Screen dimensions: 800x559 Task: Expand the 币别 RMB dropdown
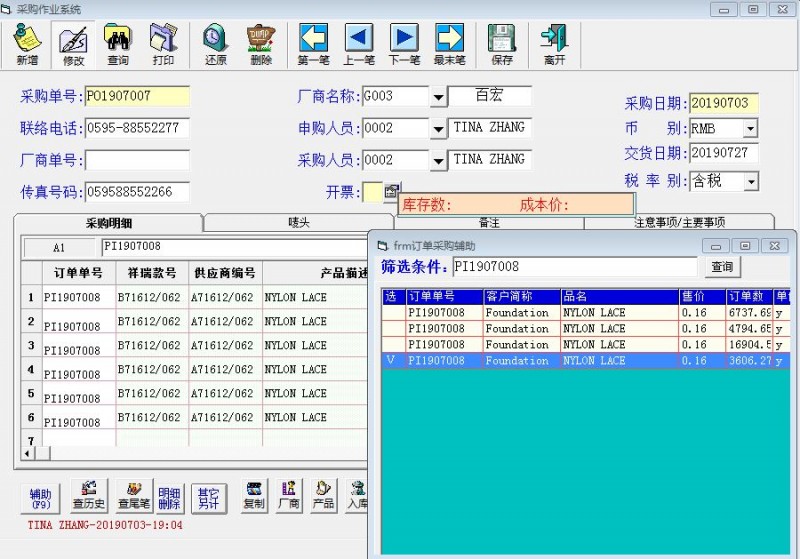pos(750,129)
